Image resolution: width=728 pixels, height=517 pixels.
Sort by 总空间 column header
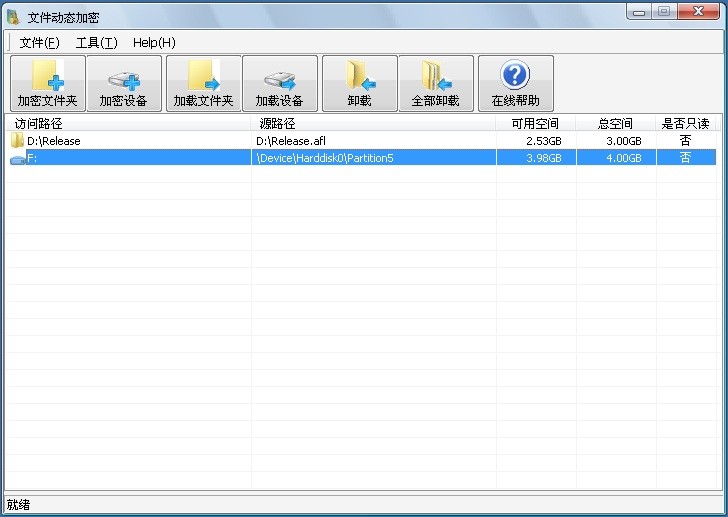coord(616,123)
